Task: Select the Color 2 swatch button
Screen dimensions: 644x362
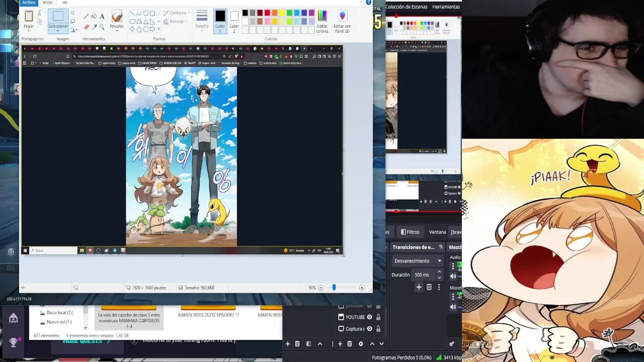Action: click(234, 22)
